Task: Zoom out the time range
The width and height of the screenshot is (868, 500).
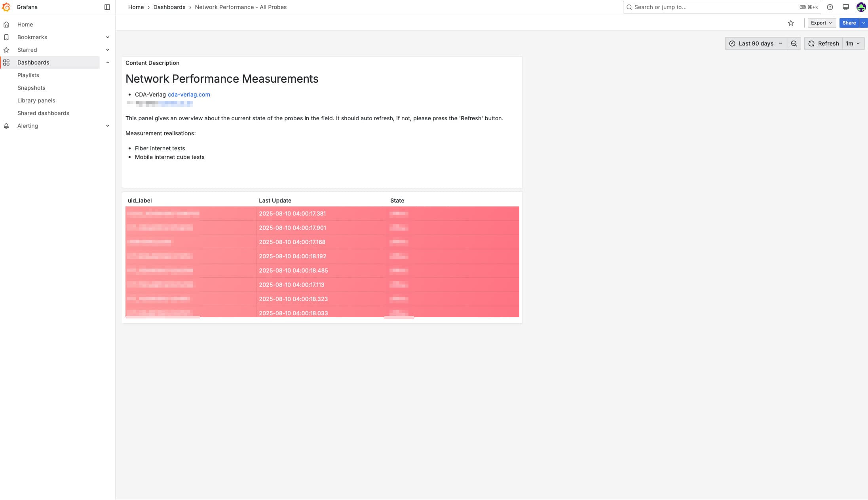Action: (x=794, y=44)
